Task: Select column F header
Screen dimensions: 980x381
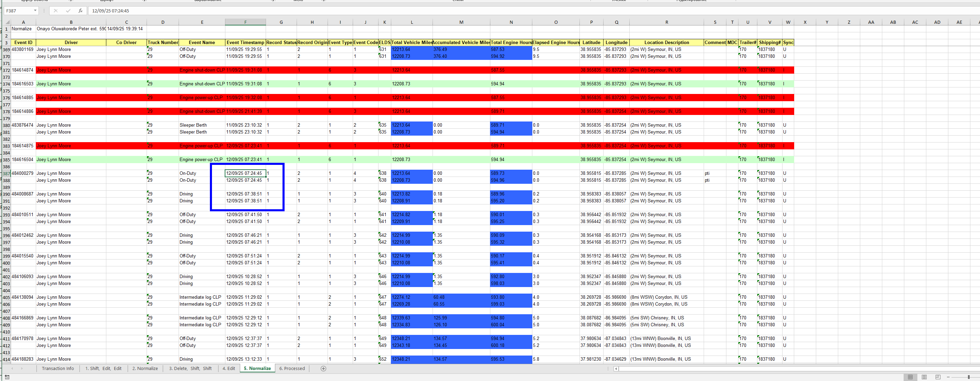Action: (x=245, y=22)
